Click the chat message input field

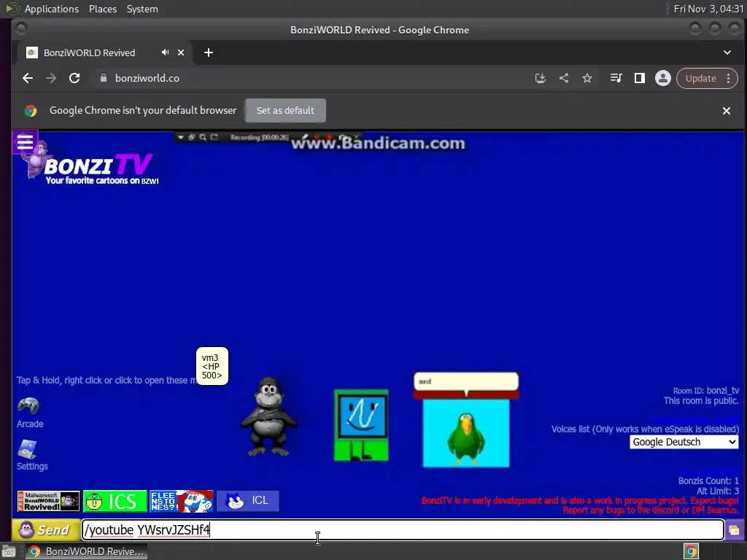[403, 530]
